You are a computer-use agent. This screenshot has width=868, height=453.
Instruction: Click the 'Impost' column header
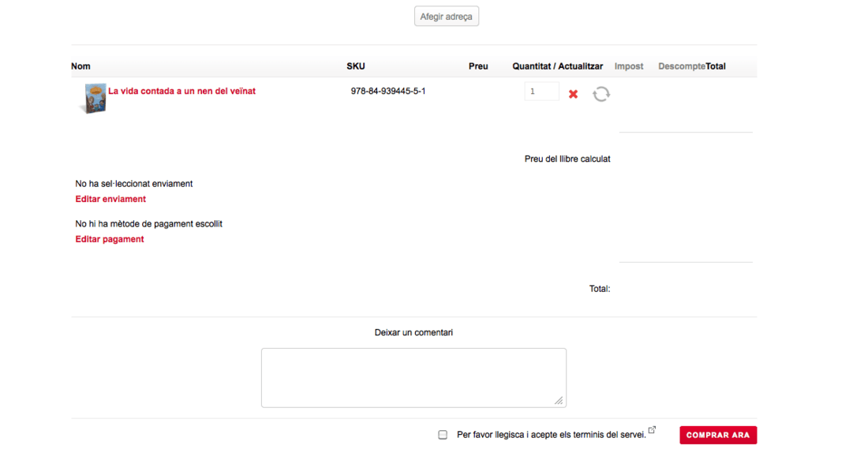629,66
